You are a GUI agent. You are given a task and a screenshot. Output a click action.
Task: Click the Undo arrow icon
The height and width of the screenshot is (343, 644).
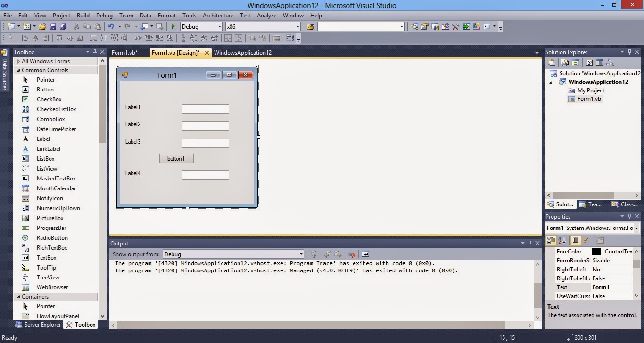click(111, 27)
